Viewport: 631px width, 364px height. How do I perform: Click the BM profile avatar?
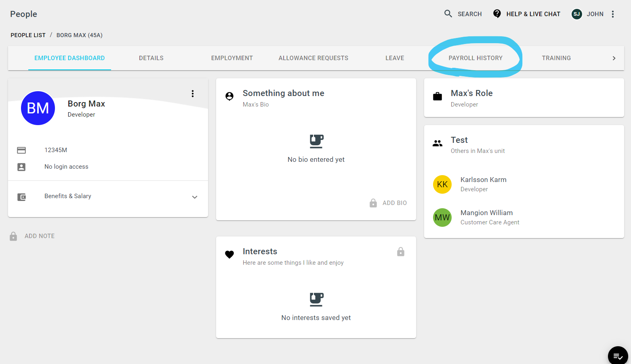point(38,108)
